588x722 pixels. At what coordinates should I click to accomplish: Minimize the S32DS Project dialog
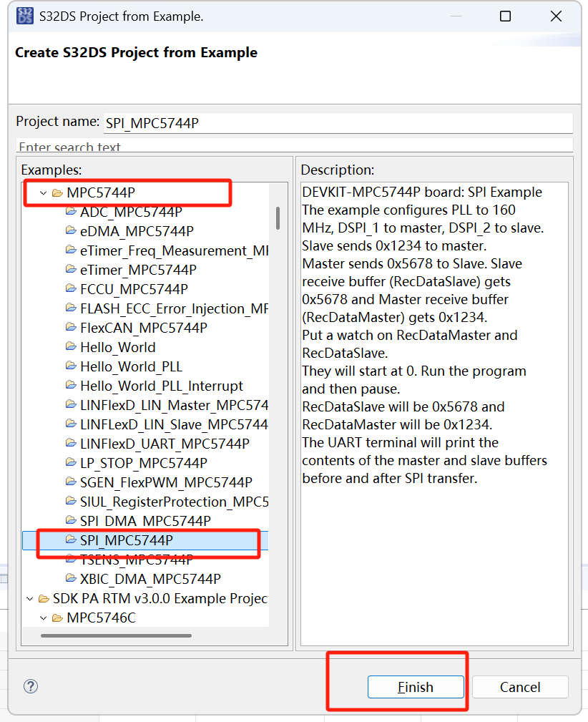click(x=456, y=16)
